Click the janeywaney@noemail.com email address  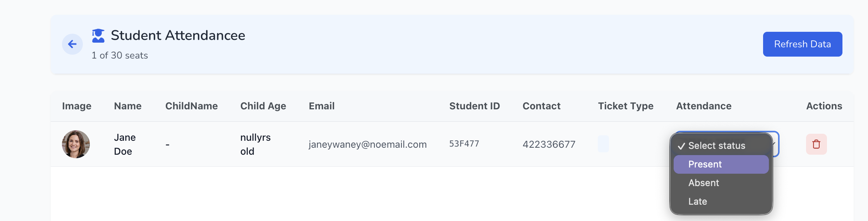click(368, 145)
